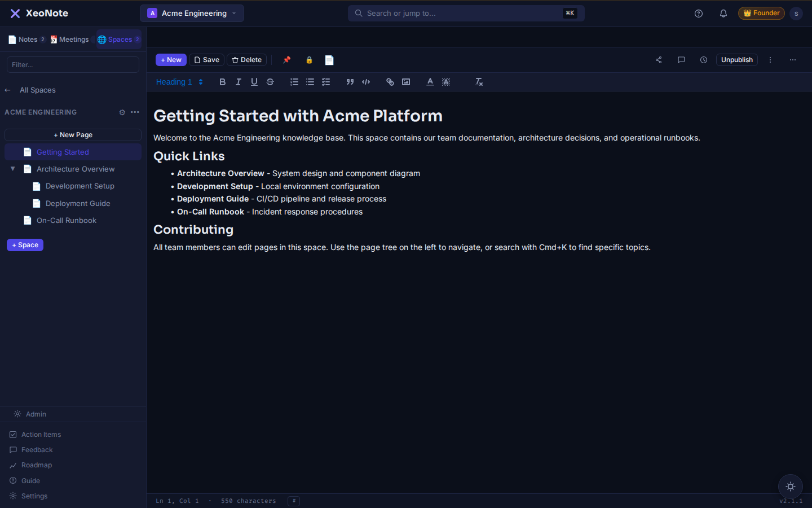
Task: Click the purple New button in toolbar
Action: (x=171, y=60)
